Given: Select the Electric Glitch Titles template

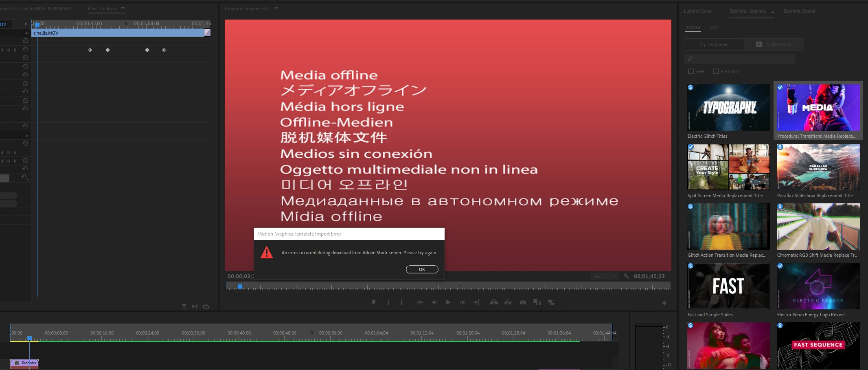Looking at the screenshot, I should (729, 108).
